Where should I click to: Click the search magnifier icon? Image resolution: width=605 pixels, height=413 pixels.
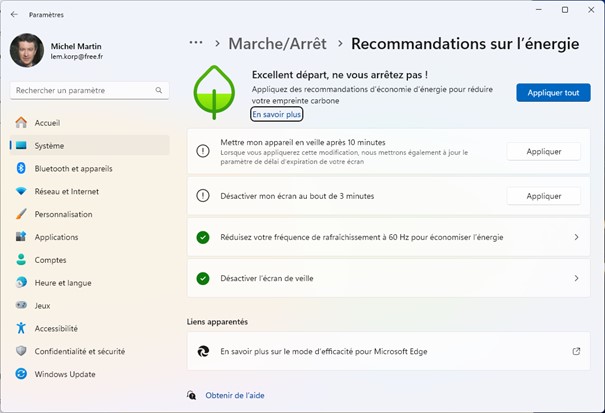[x=158, y=90]
